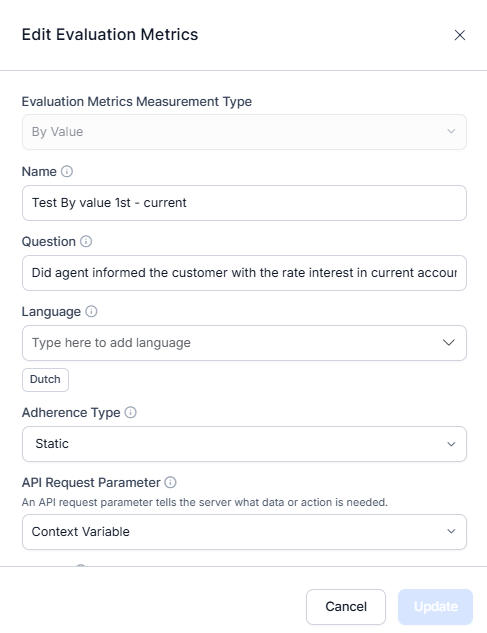The width and height of the screenshot is (487, 633).
Task: Open the Static adherence type dropdown
Action: (244, 444)
